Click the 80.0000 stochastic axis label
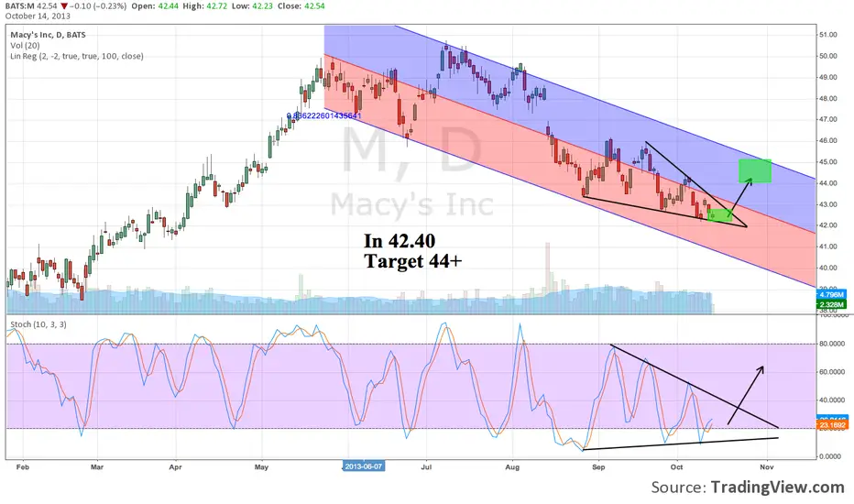 click(x=832, y=344)
